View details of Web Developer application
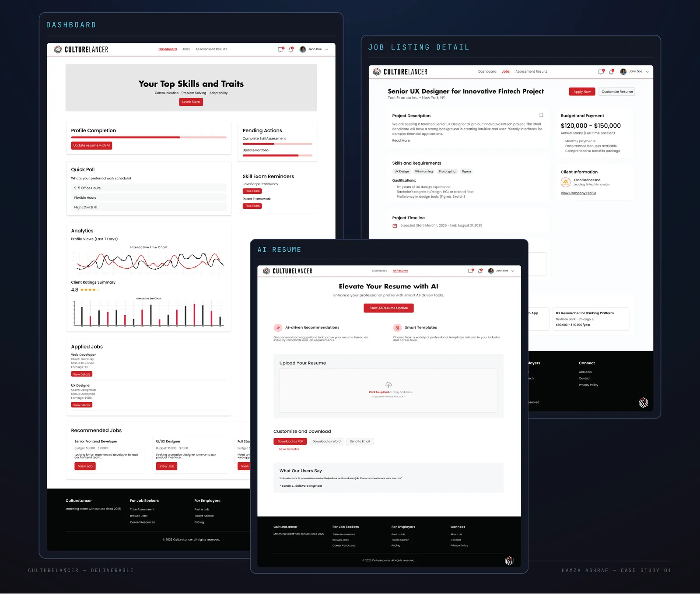This screenshot has width=700, height=594. pyautogui.click(x=81, y=374)
